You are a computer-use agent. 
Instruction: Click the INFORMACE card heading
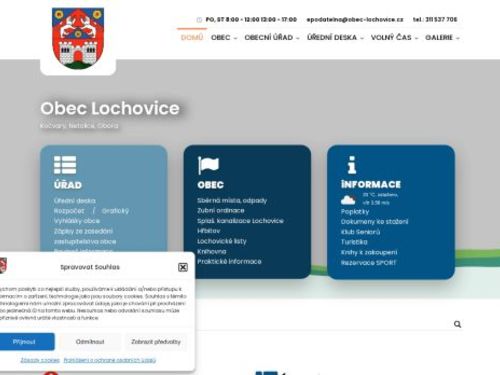pos(371,184)
